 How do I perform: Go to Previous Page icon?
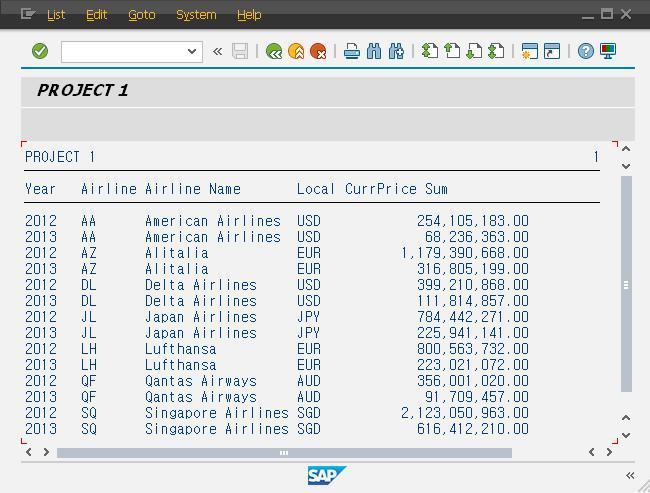452,51
